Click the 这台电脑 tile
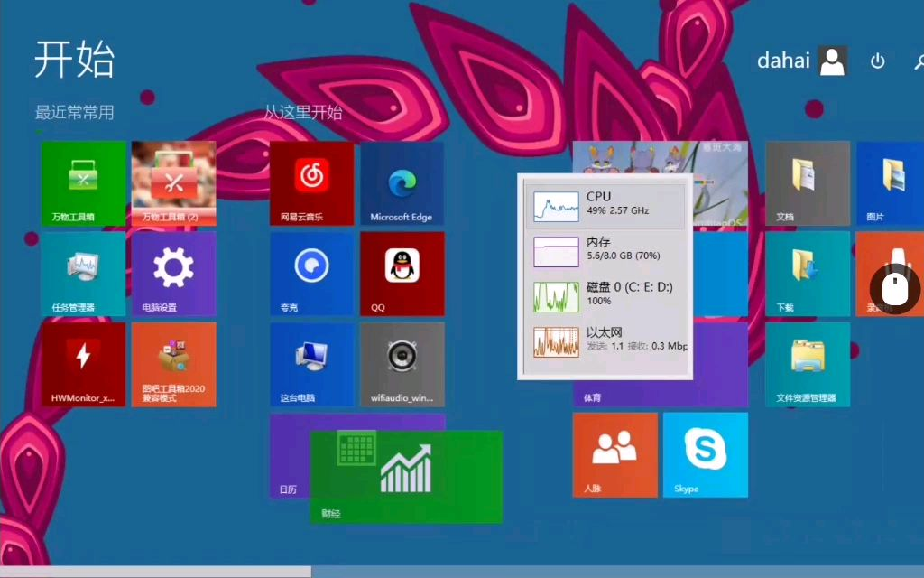924x578 pixels. point(311,363)
